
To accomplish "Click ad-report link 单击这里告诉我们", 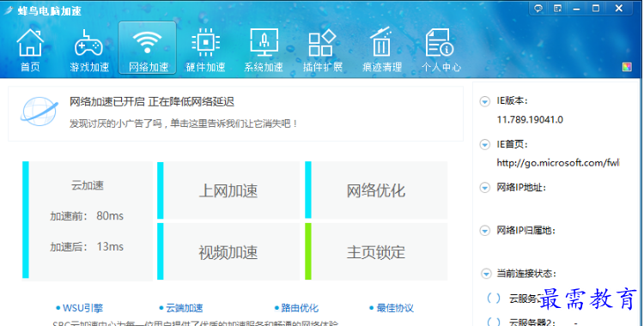I will click(208, 124).
